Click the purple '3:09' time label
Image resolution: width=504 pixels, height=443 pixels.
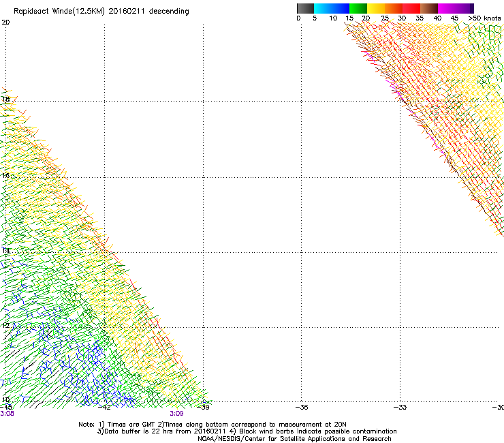[177, 414]
